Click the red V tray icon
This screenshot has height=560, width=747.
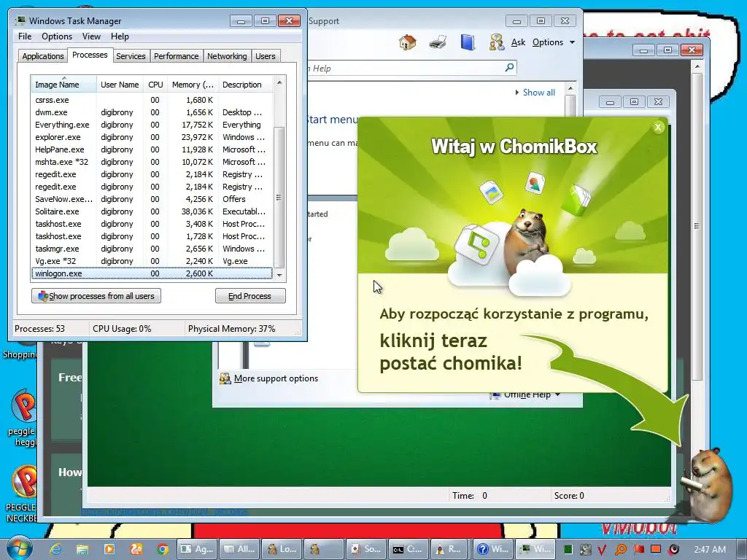pos(602,550)
